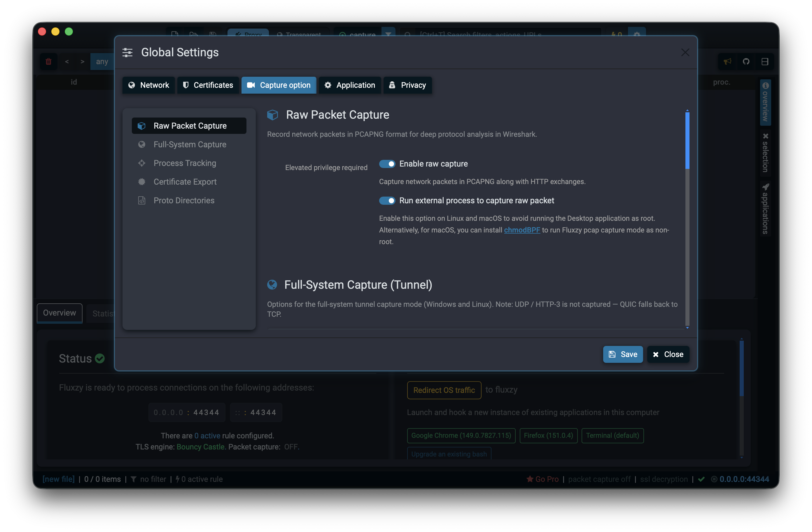Click the 'id' column header
Image resolution: width=812 pixels, height=532 pixels.
74,82
